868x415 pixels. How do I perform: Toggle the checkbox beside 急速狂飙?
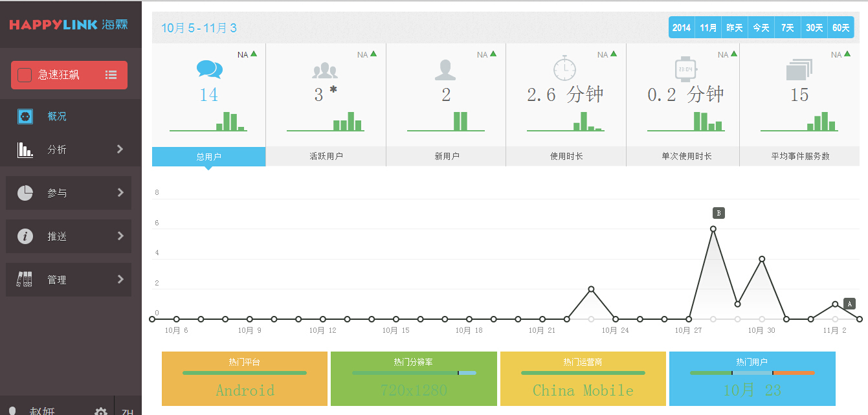click(x=25, y=74)
